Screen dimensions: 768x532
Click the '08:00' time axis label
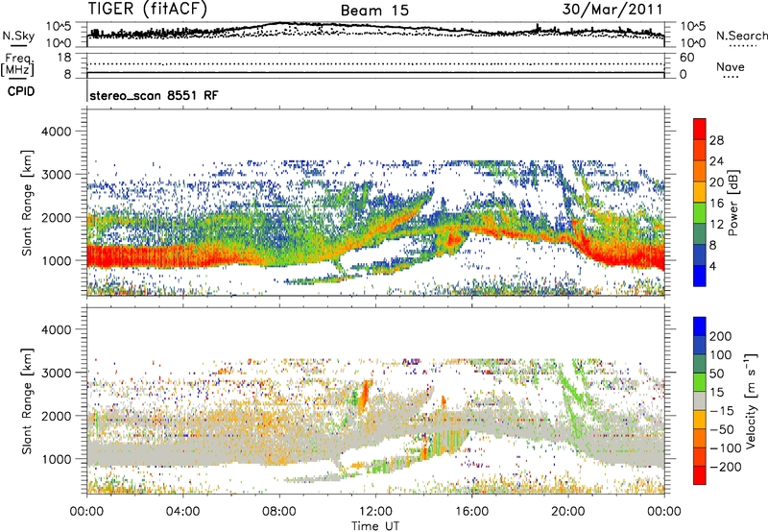click(x=279, y=512)
